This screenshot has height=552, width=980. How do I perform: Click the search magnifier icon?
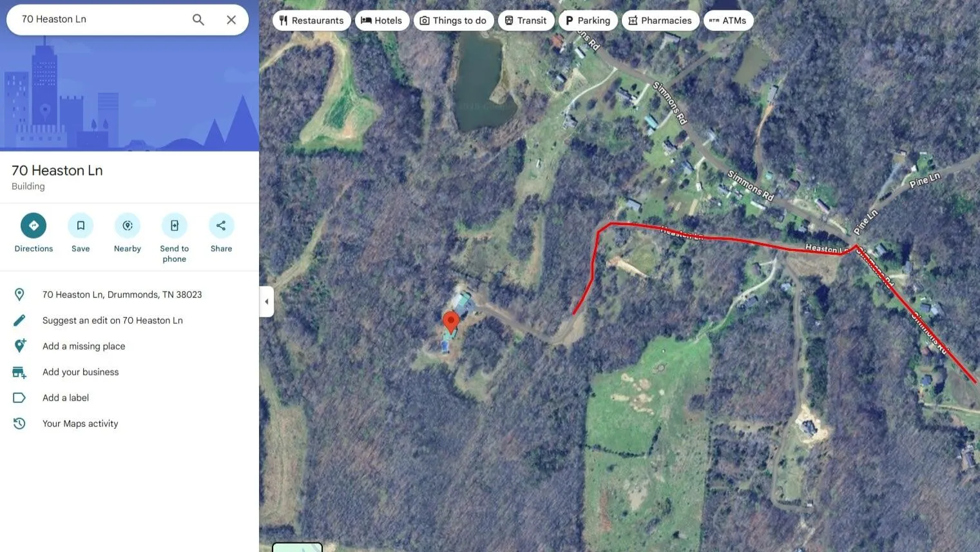[x=198, y=20]
